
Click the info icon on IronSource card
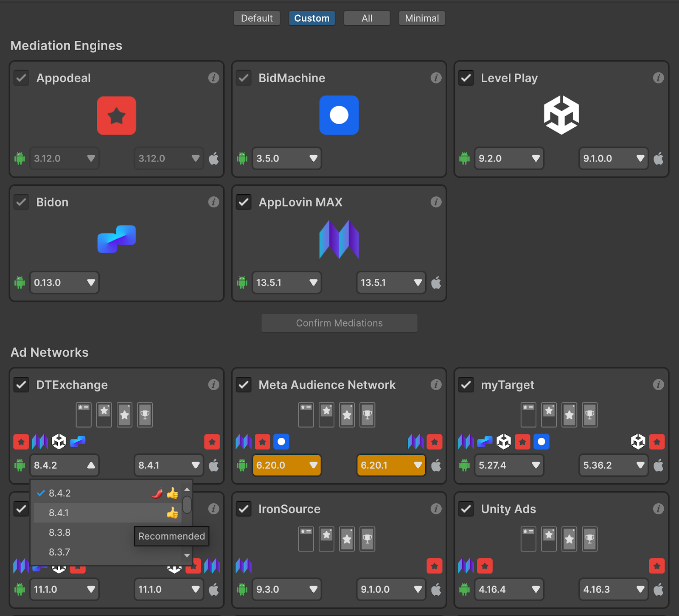pyautogui.click(x=436, y=509)
